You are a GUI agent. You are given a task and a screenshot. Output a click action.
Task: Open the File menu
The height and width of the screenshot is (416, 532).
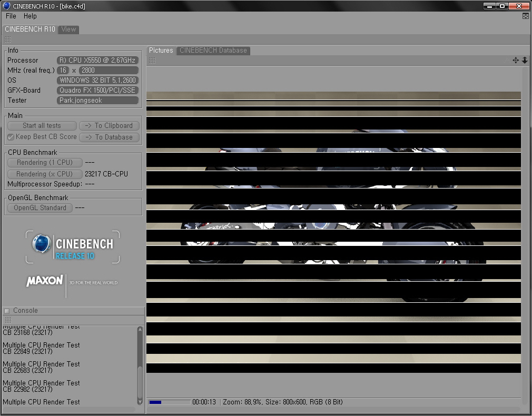pos(11,16)
